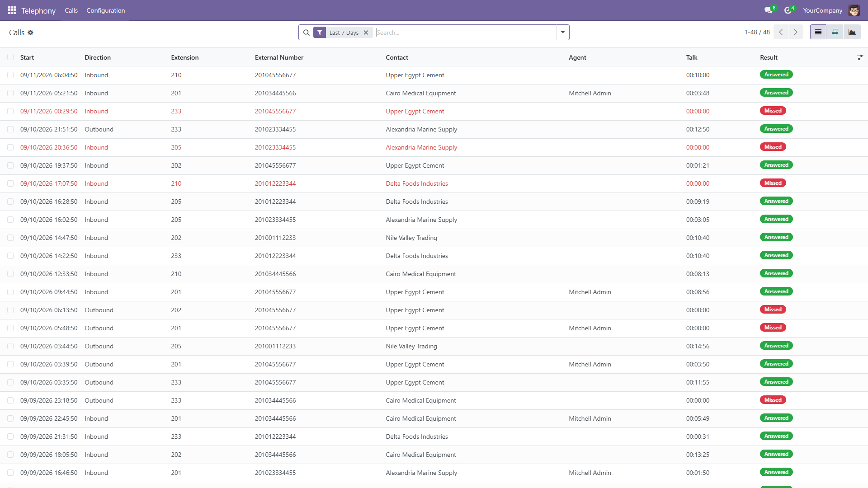Sort by the Result column header
The width and height of the screenshot is (868, 488).
click(x=769, y=57)
